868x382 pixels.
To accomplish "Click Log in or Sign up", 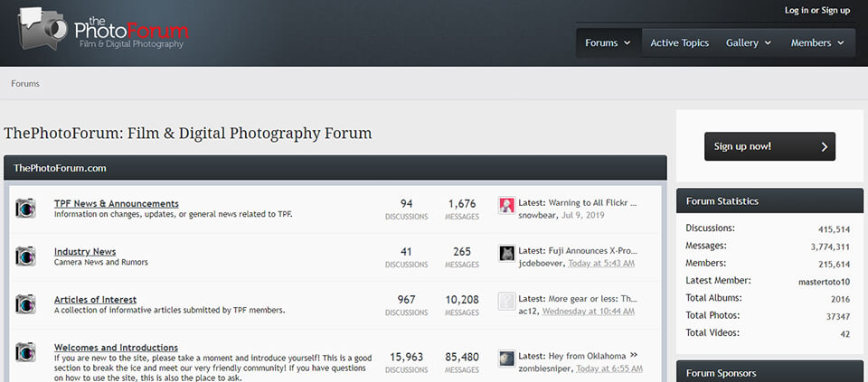I will (x=817, y=10).
